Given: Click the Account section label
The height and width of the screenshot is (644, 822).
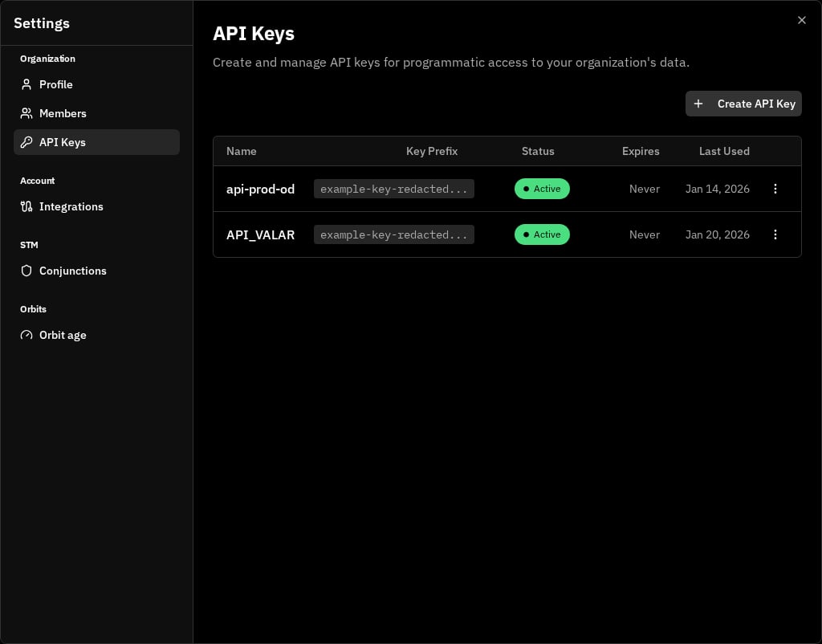Looking at the screenshot, I should point(37,181).
